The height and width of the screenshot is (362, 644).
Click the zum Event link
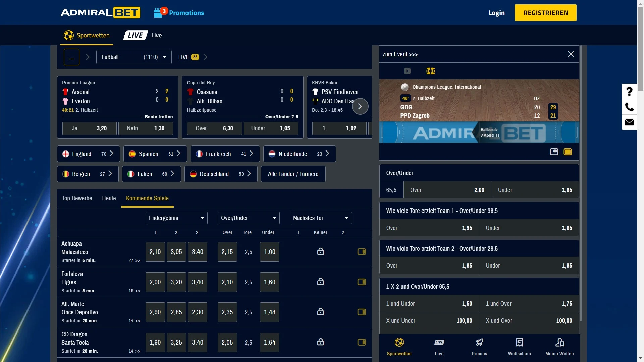[400, 54]
